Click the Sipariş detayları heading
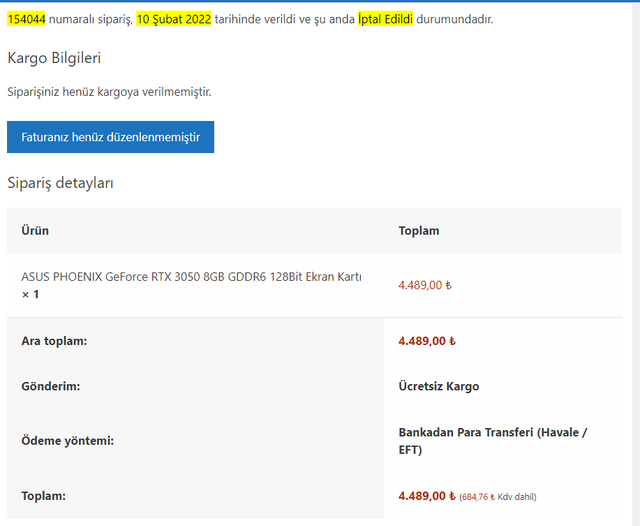Screen dimensions: 640x526 click(60, 183)
